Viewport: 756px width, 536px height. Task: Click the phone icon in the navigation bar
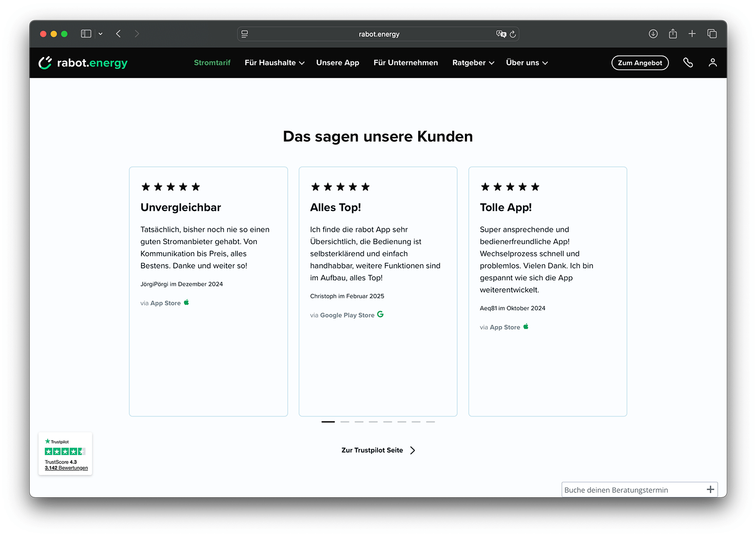[x=688, y=63]
